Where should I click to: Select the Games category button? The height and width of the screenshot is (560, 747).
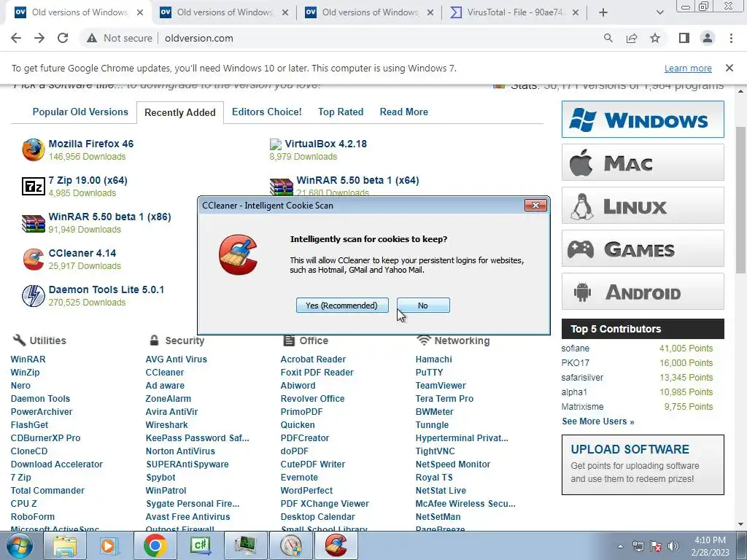click(643, 248)
